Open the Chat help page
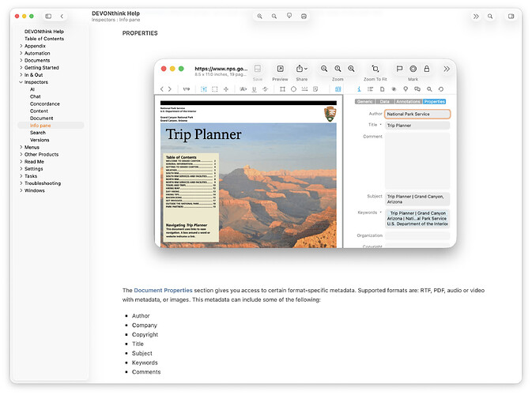The width and height of the screenshot is (532, 395). point(36,96)
